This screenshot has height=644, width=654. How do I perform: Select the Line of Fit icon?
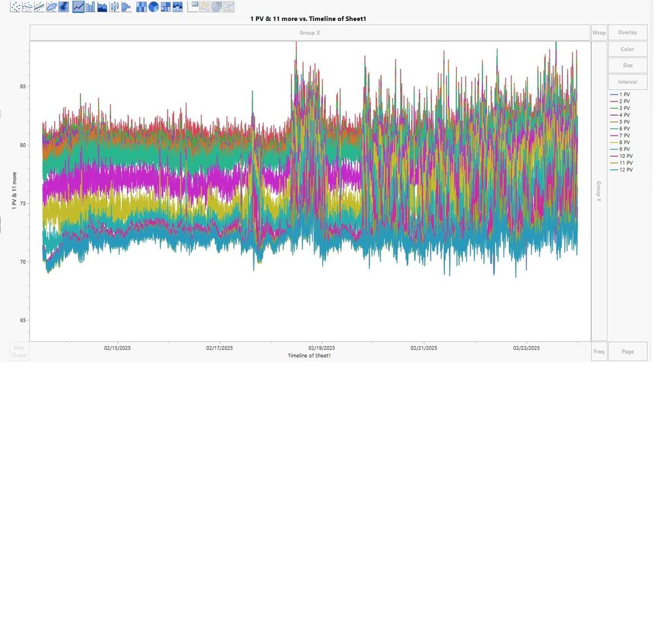[x=39, y=7]
